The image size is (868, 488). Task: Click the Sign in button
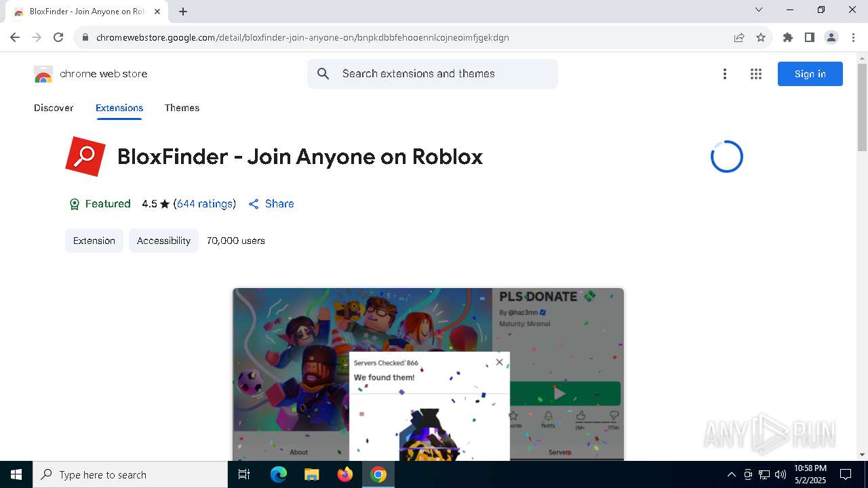810,74
